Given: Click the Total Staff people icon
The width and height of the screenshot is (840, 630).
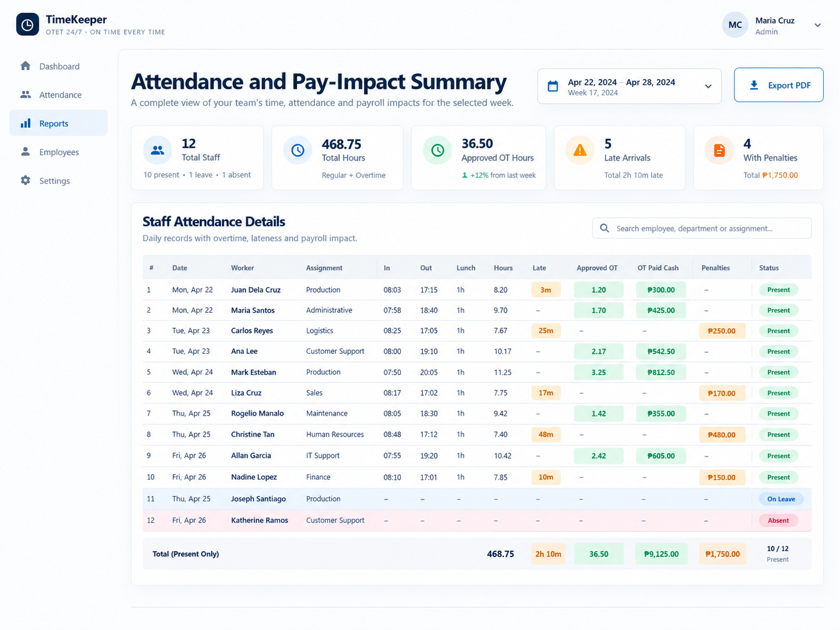Looking at the screenshot, I should click(157, 150).
